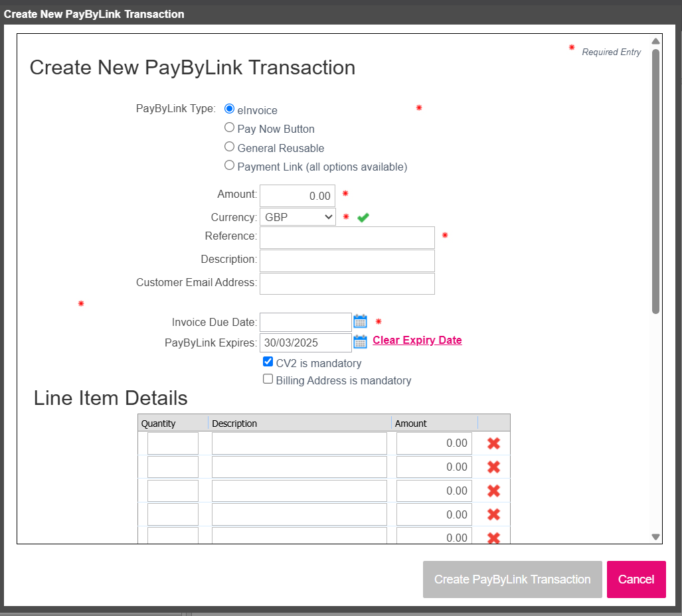Focus Quantity field in second line item row
Image resolution: width=682 pixels, height=616 pixels.
(173, 467)
